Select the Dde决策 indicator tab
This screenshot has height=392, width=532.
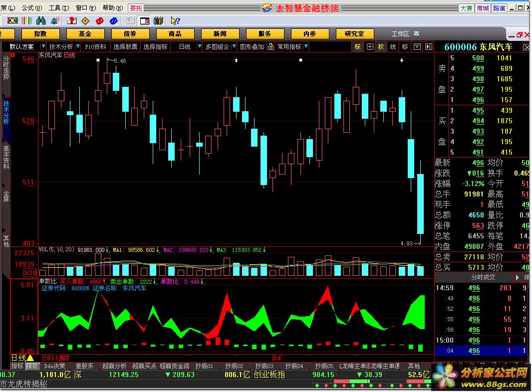(54, 366)
